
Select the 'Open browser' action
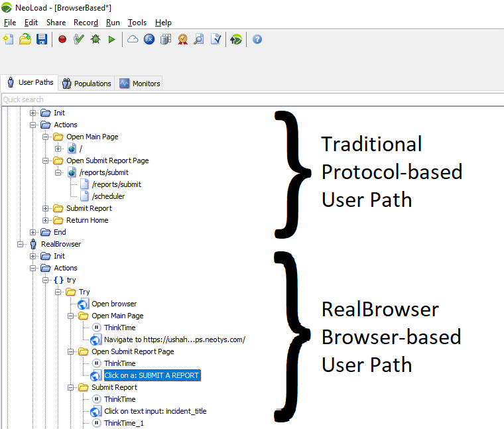pos(114,304)
